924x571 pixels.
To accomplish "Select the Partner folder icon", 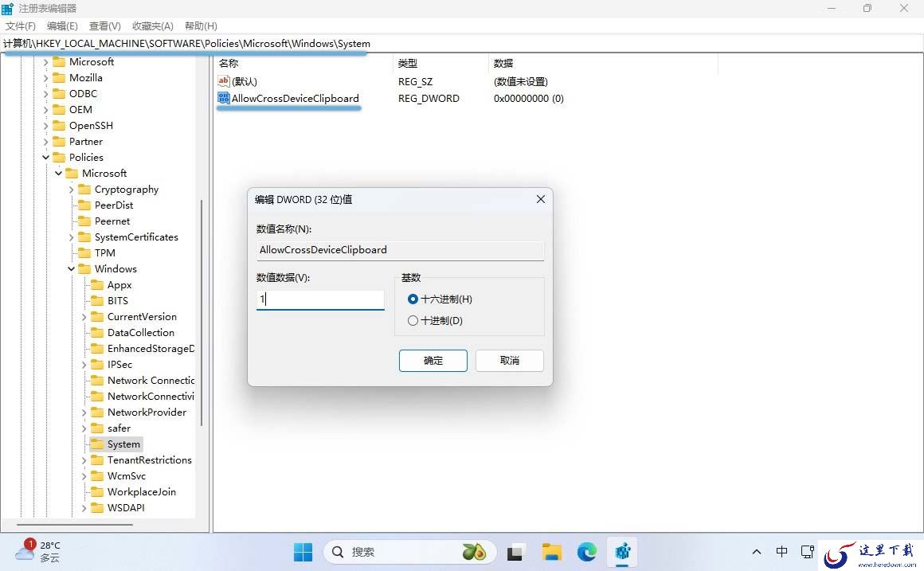I will pyautogui.click(x=59, y=142).
